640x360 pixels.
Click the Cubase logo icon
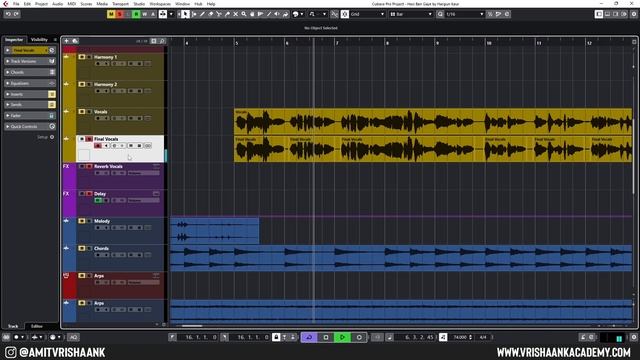click(5, 4)
